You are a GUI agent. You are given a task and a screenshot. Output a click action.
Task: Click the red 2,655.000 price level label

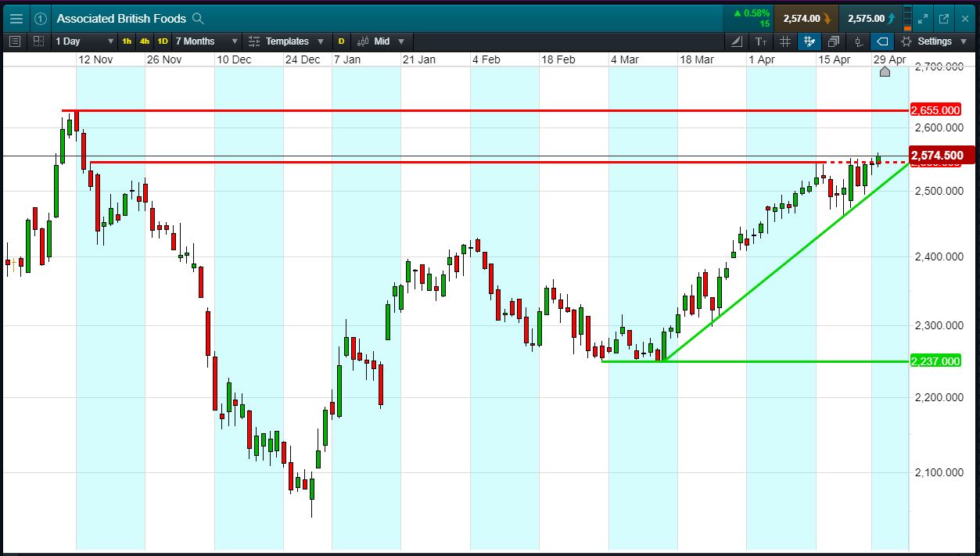[936, 110]
